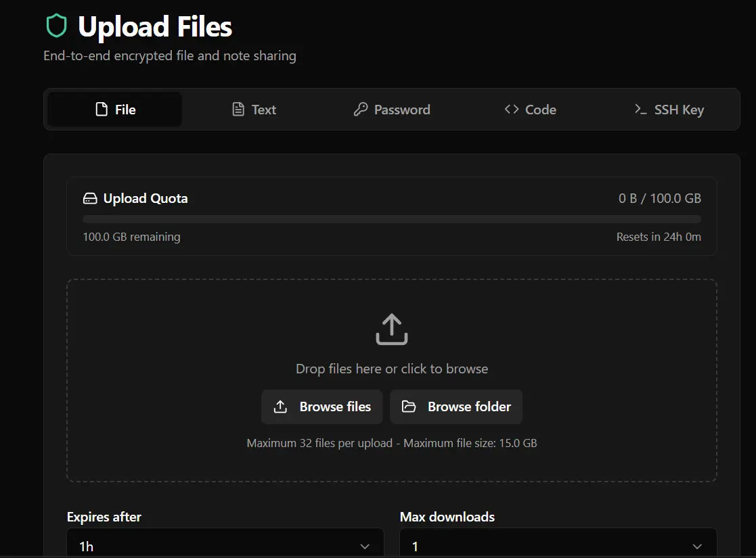Click the '0 B / 100.0 GB' quota value
Screen dimensions: 756x558
pyautogui.click(x=660, y=198)
